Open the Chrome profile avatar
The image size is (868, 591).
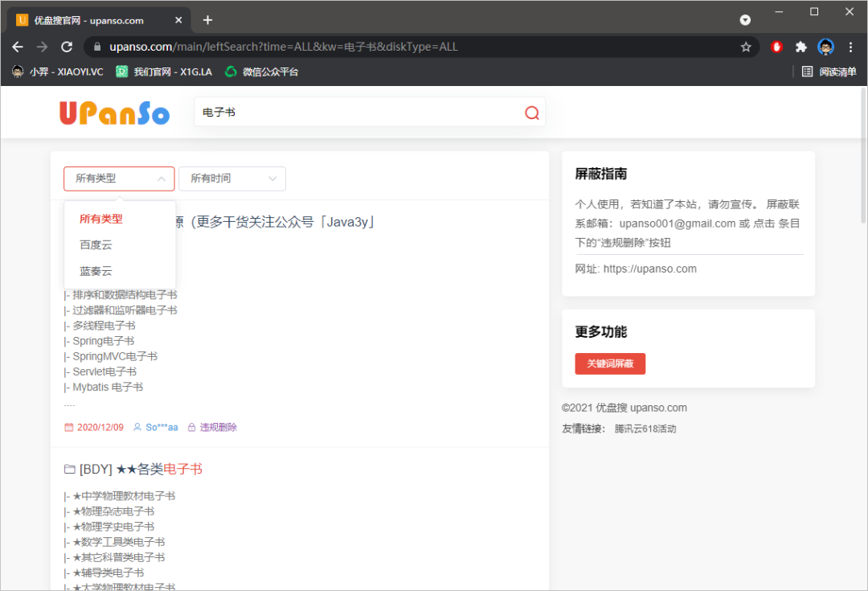pyautogui.click(x=825, y=47)
